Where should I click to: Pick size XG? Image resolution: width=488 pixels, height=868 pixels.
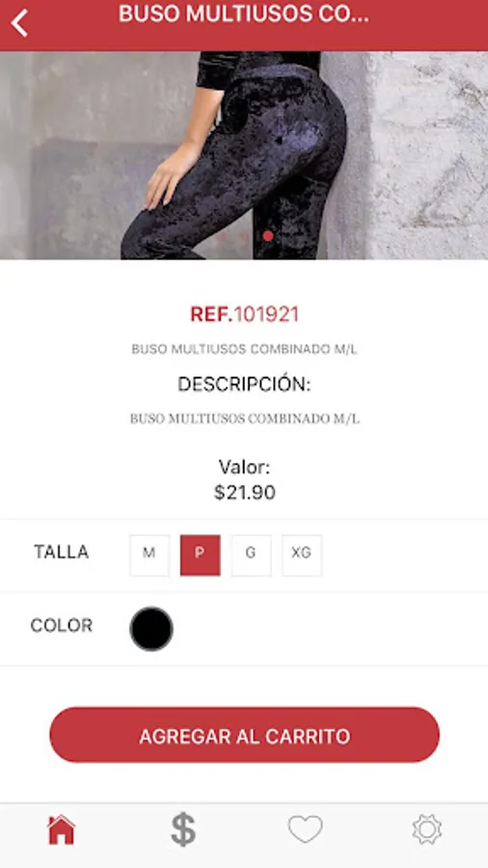click(302, 556)
